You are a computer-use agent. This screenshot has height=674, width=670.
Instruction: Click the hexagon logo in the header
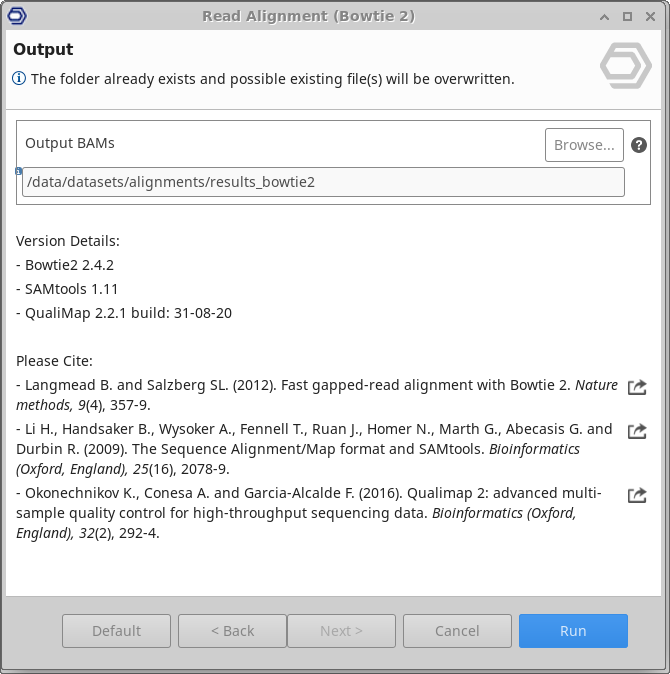pyautogui.click(x=625, y=66)
